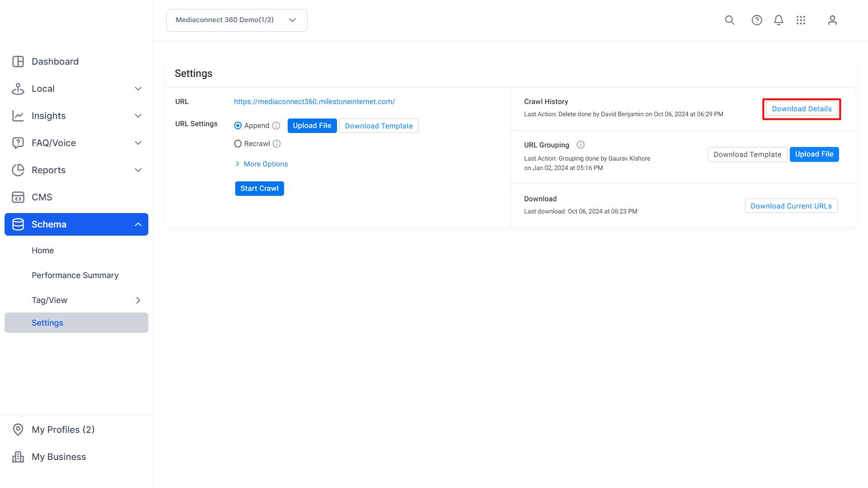This screenshot has height=488, width=868.
Task: Open the mediaconnect360.milestoneinternet.com link
Action: (x=314, y=102)
